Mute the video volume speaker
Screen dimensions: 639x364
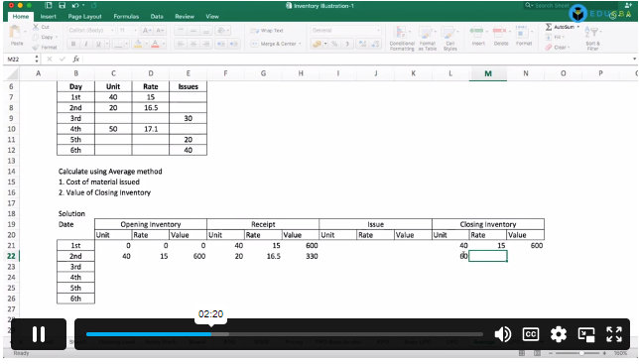click(x=502, y=334)
